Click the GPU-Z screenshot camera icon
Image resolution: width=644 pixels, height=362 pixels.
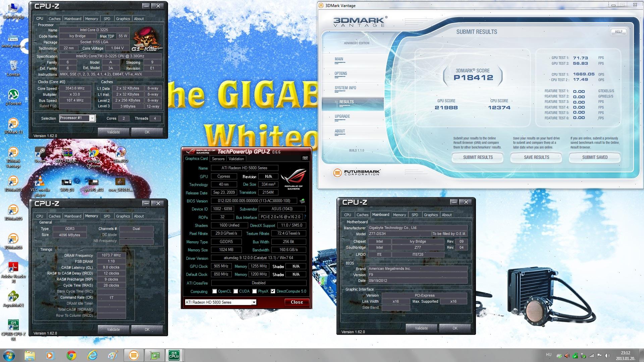point(305,158)
